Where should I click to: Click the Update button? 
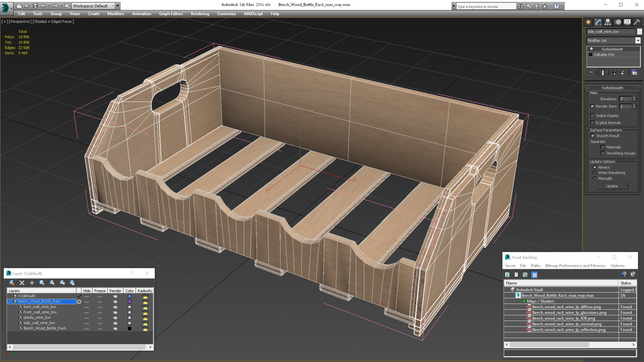click(x=612, y=186)
